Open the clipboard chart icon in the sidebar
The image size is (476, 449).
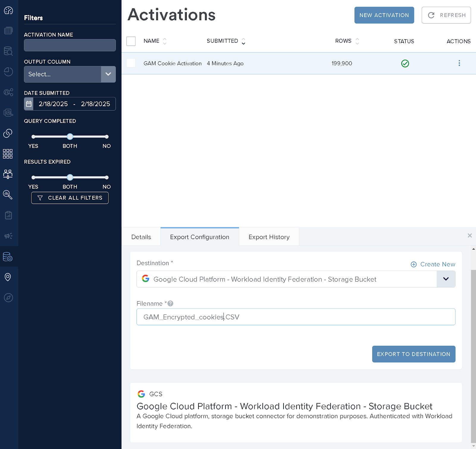(8, 215)
